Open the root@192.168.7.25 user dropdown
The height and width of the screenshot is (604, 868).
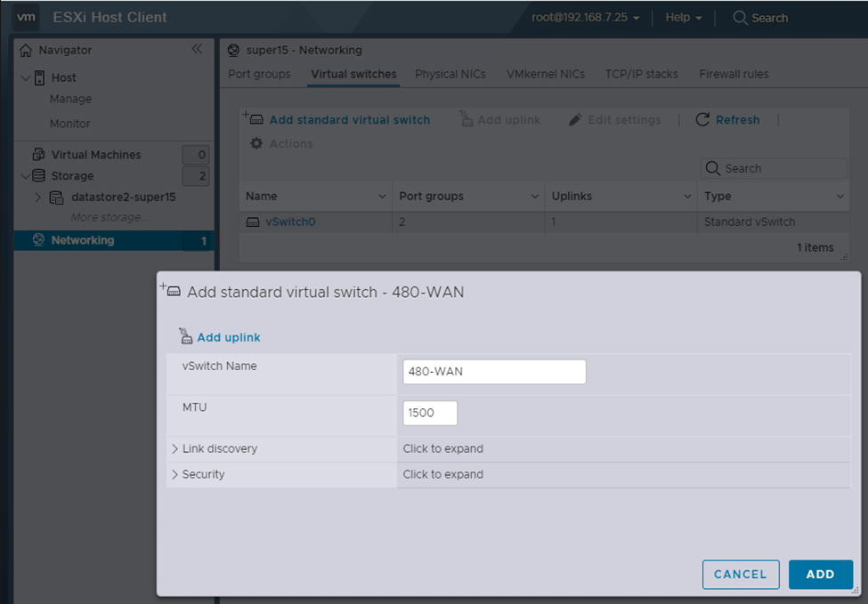coord(585,17)
